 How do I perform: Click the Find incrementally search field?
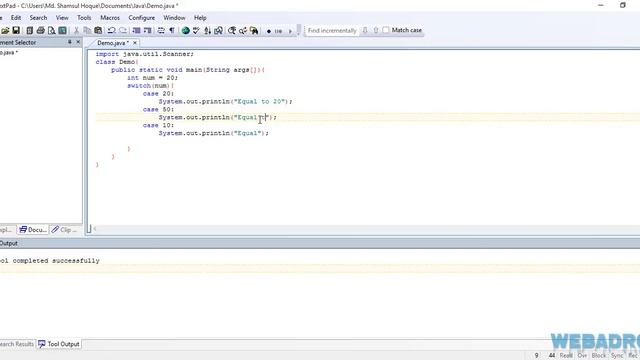tap(332, 31)
